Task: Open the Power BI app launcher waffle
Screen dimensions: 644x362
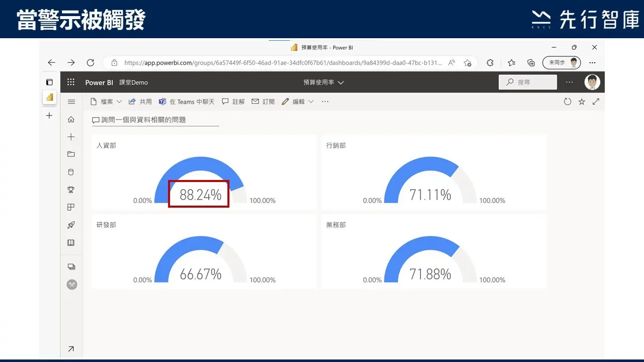Action: point(71,82)
